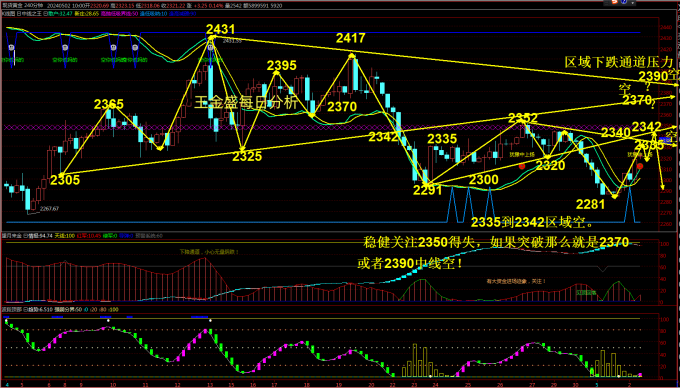Screen dimensions: 680x388
Task: Click the red dot marker near 2320
Action: point(522,166)
